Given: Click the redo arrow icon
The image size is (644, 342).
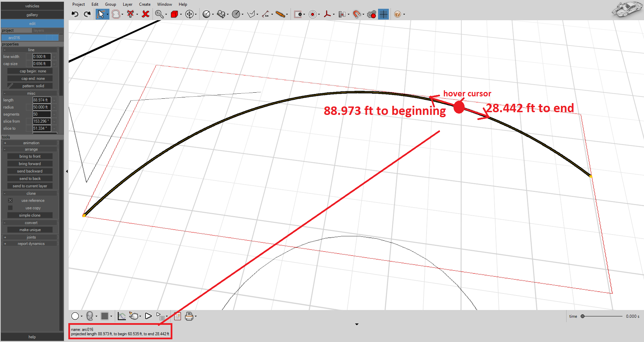Looking at the screenshot, I should click(x=87, y=14).
